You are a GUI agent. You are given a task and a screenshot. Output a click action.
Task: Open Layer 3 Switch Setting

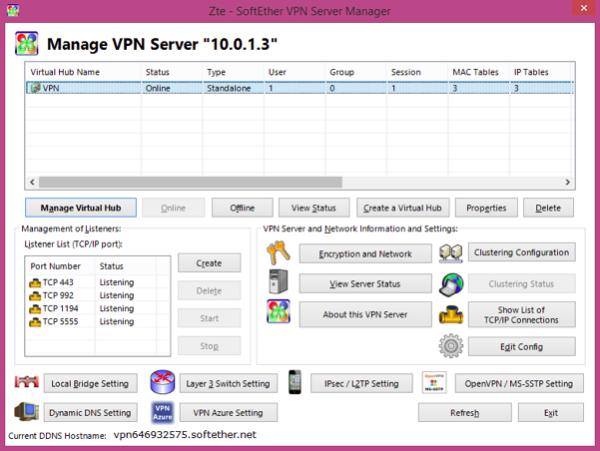[x=228, y=383]
